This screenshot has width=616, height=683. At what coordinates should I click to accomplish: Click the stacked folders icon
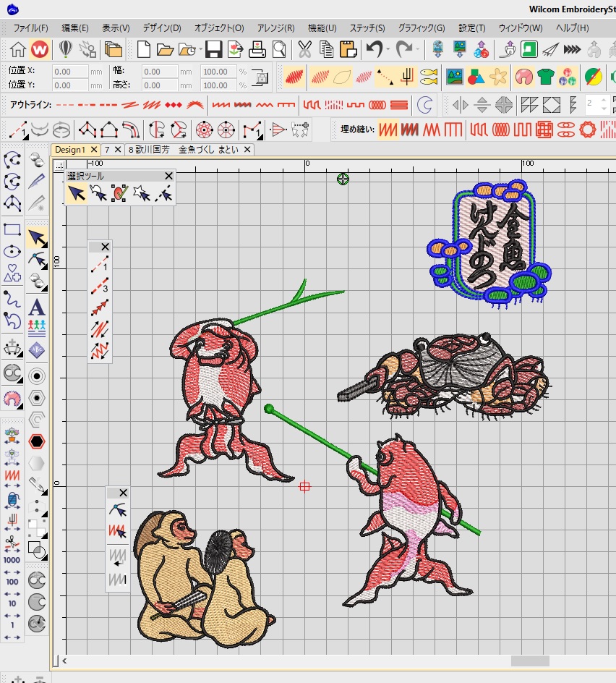[x=114, y=49]
